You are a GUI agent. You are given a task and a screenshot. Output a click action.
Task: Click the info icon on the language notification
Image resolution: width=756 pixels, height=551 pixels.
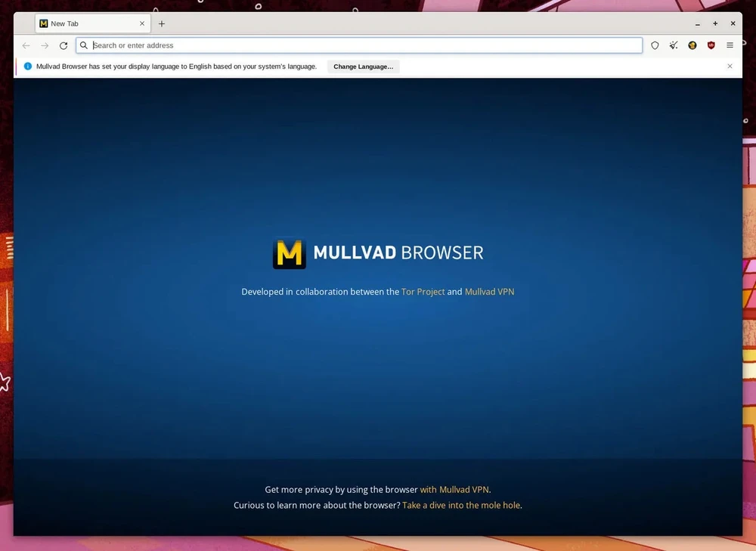pos(28,67)
